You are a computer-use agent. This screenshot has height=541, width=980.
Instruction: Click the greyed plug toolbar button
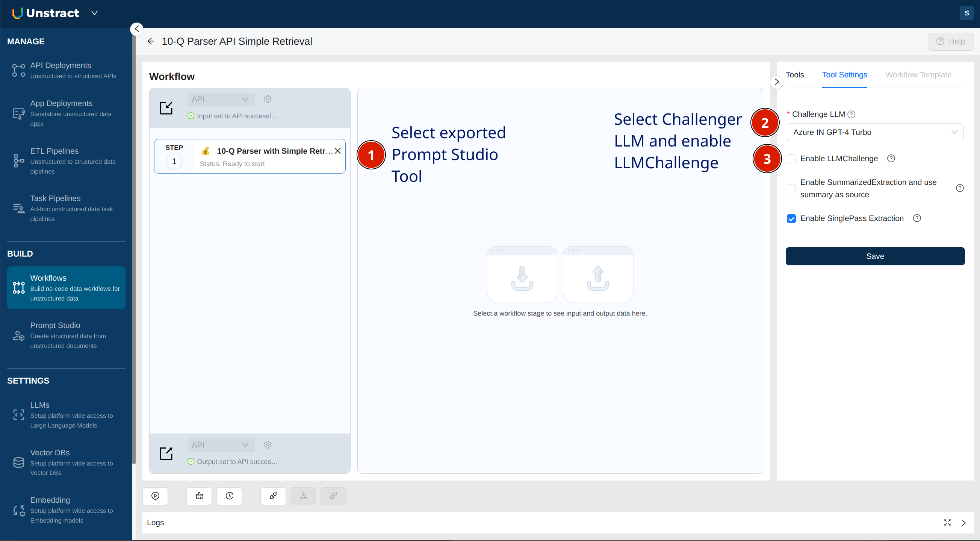(333, 496)
